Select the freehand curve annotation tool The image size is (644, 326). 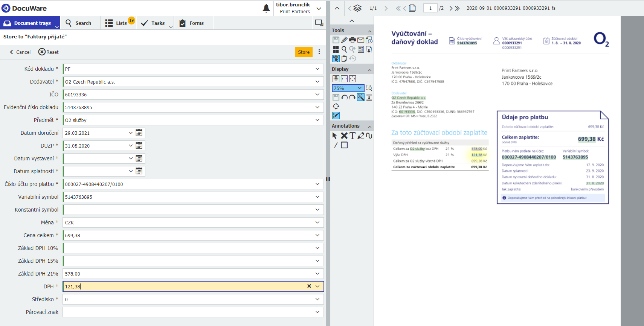[369, 136]
